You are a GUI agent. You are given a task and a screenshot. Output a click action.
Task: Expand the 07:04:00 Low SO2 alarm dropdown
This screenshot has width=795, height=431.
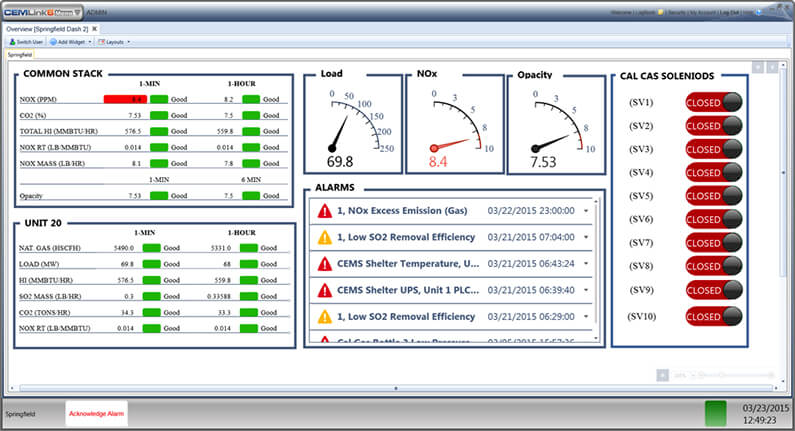click(586, 237)
